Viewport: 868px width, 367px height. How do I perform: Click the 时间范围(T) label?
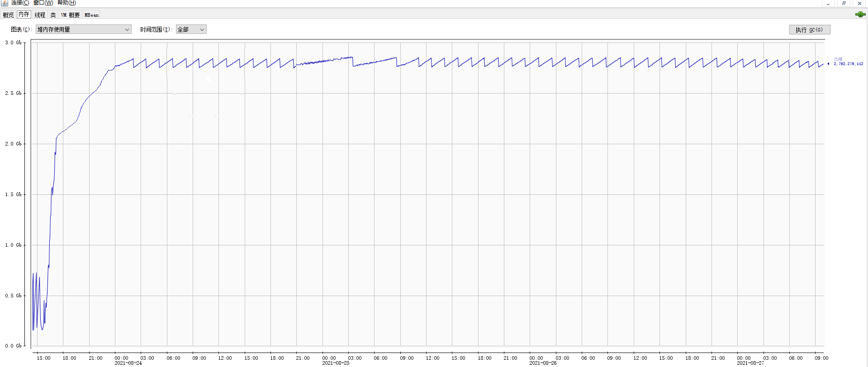coord(156,29)
